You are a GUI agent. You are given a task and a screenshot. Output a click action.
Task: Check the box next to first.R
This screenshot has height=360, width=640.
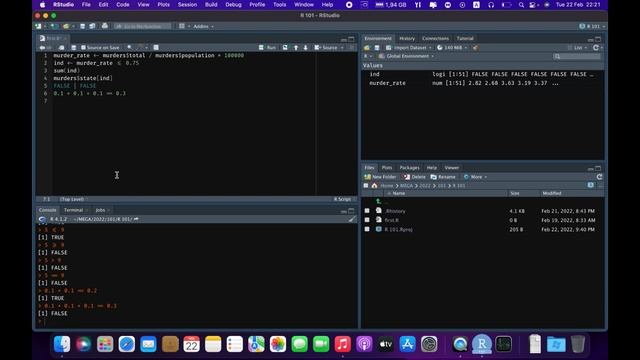[367, 220]
